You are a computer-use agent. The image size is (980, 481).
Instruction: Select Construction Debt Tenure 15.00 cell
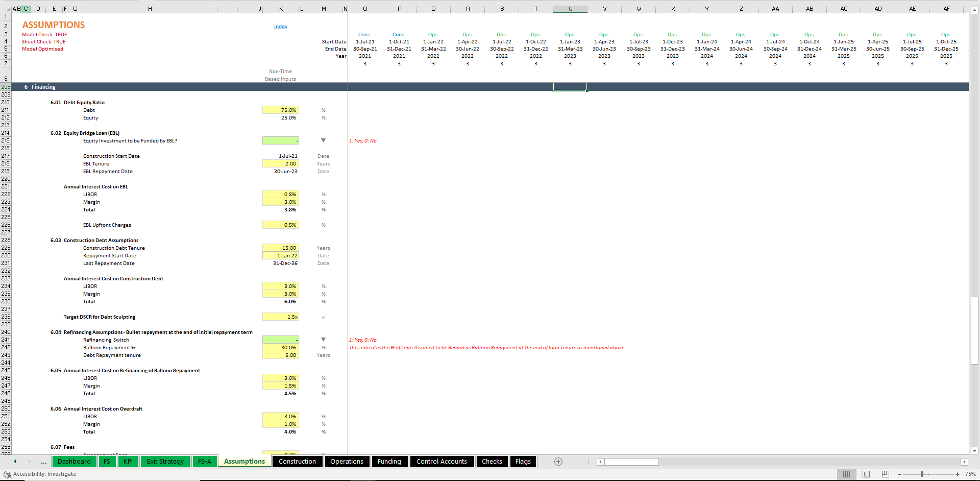[281, 248]
